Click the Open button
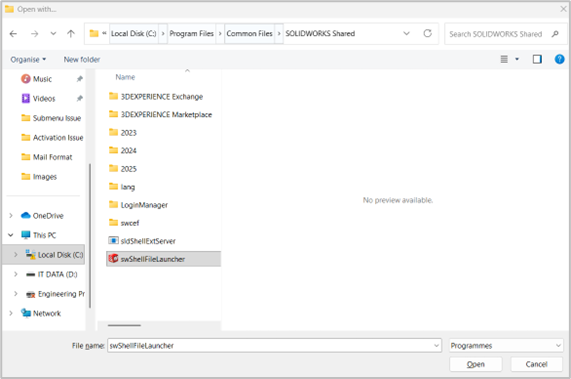The height and width of the screenshot is (379, 571). click(476, 364)
